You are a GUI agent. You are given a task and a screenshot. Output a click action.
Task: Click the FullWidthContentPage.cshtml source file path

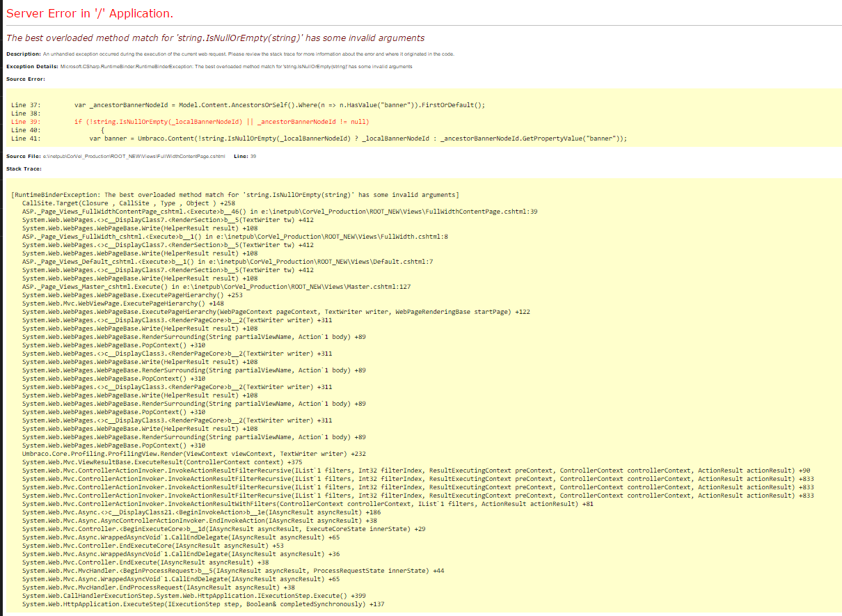[x=135, y=157]
